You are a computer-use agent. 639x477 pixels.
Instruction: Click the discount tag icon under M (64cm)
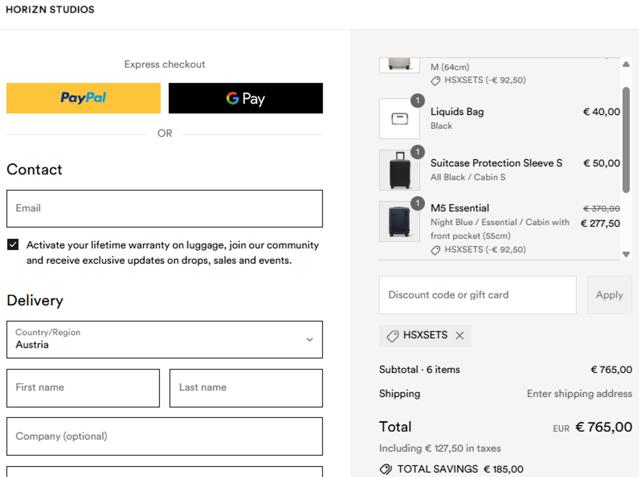click(x=435, y=81)
